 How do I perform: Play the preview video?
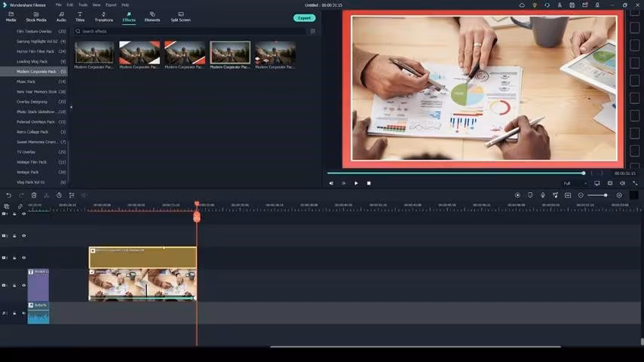point(356,183)
